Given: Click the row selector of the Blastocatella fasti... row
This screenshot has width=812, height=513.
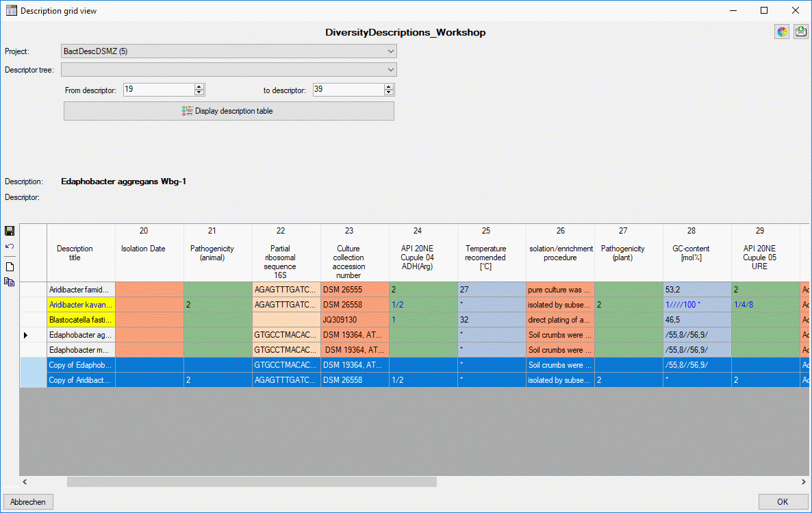Looking at the screenshot, I should click(x=33, y=320).
